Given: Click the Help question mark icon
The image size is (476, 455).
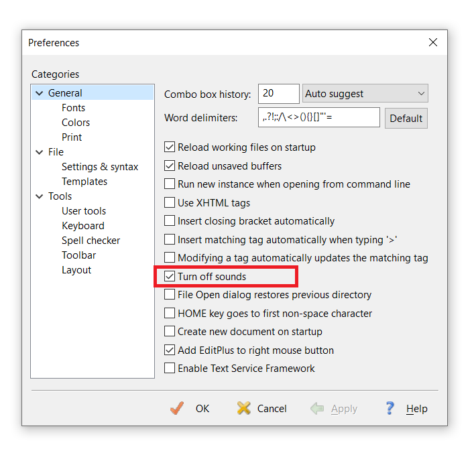Looking at the screenshot, I should point(390,408).
